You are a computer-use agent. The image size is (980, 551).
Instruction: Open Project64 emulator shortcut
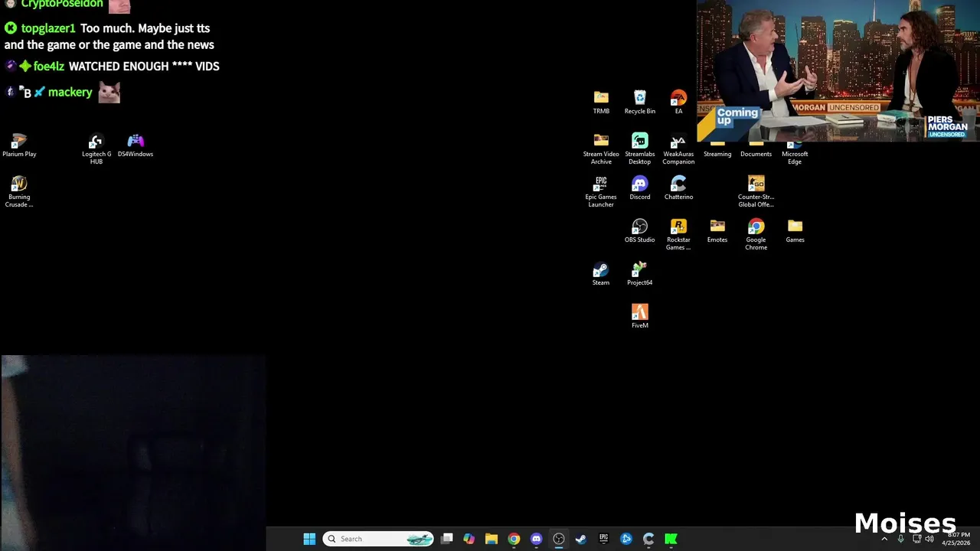[639, 273]
